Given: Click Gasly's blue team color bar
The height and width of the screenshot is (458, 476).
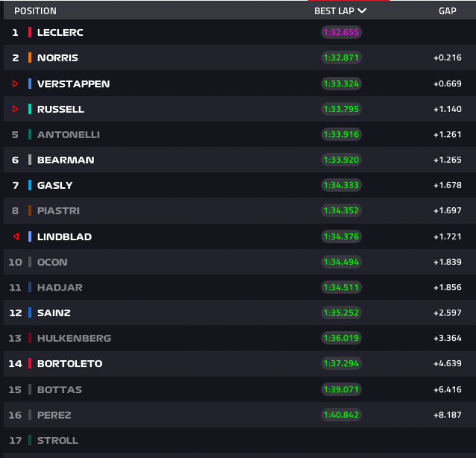Looking at the screenshot, I should 30,185.
